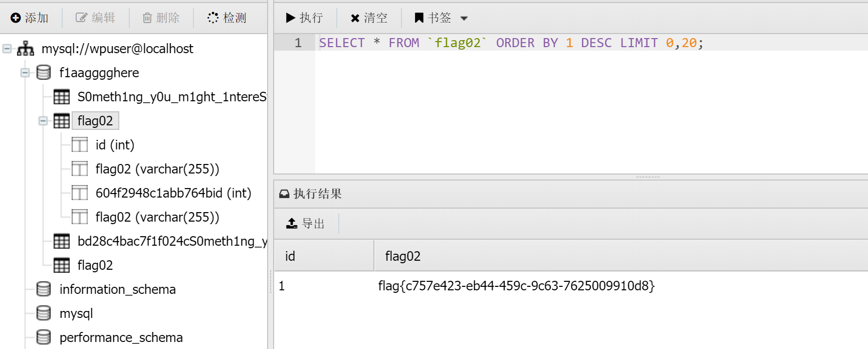Click the 删除 (delete) button
Viewport: 868px width, 349px height.
point(161,18)
